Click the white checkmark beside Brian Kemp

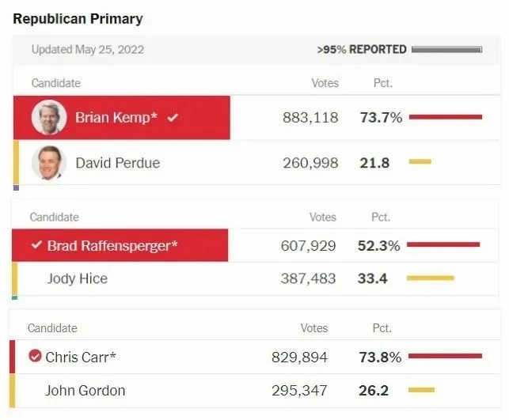pos(173,118)
